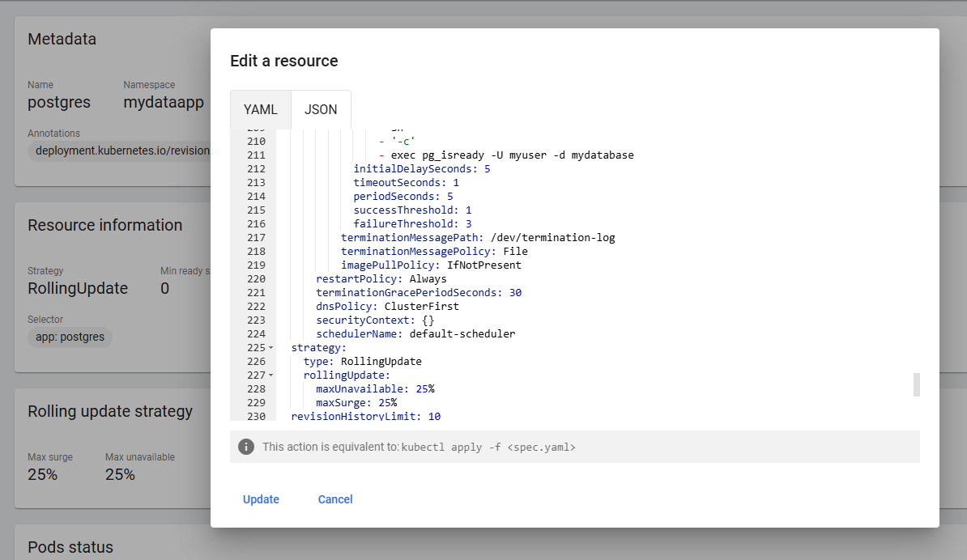This screenshot has height=560, width=967.
Task: Cancel the resource edit dialog
Action: 335,499
